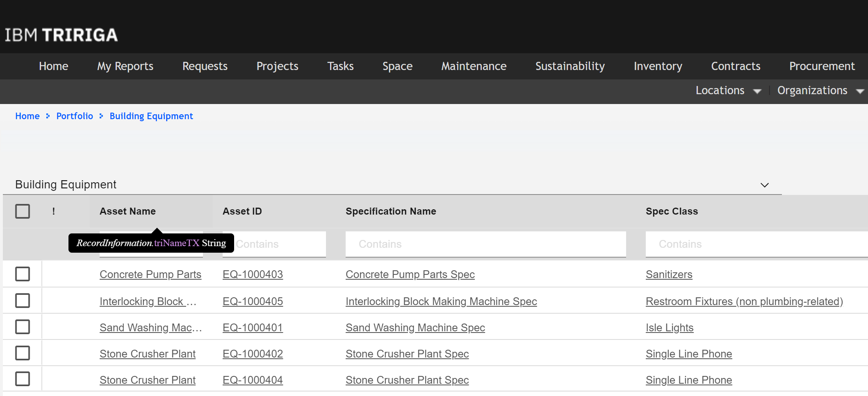Open the Tasks menu

[x=340, y=66]
